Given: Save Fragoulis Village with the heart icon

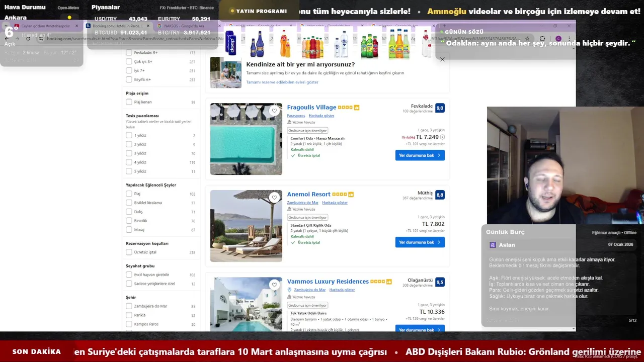Looking at the screenshot, I should coord(274,111).
